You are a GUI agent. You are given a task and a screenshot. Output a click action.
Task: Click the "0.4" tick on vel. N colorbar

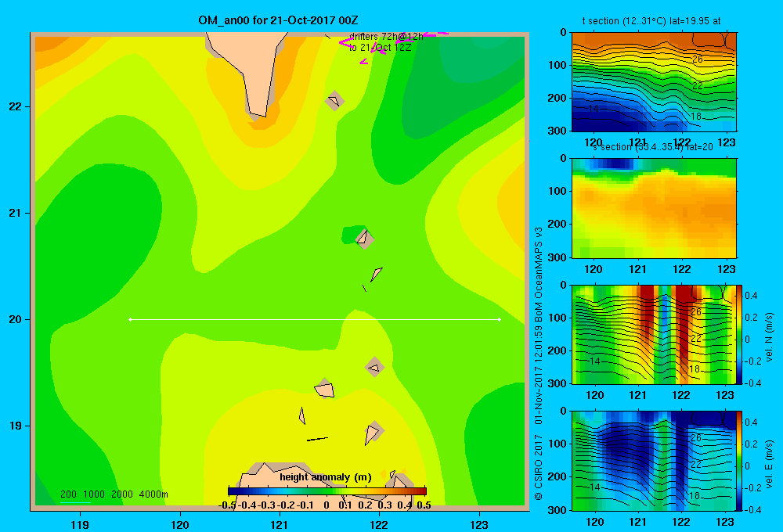tap(751, 296)
